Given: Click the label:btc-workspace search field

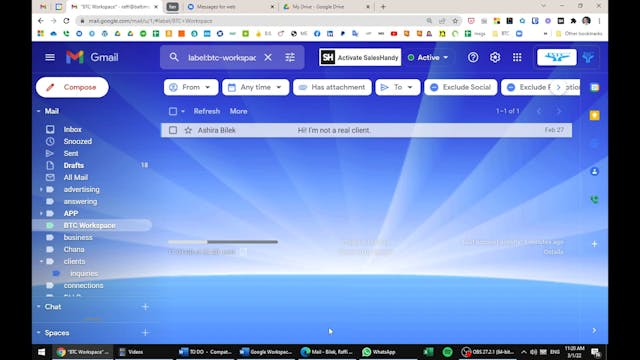Looking at the screenshot, I should [x=222, y=58].
